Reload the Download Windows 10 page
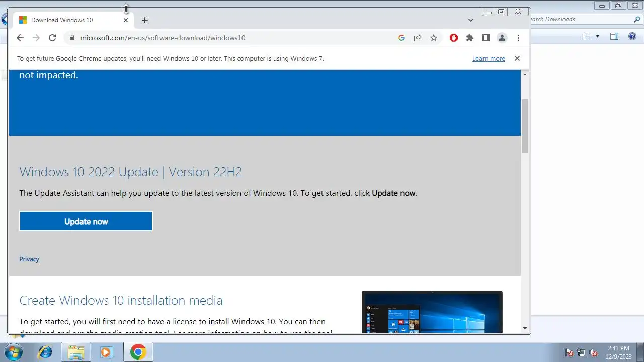 point(52,38)
